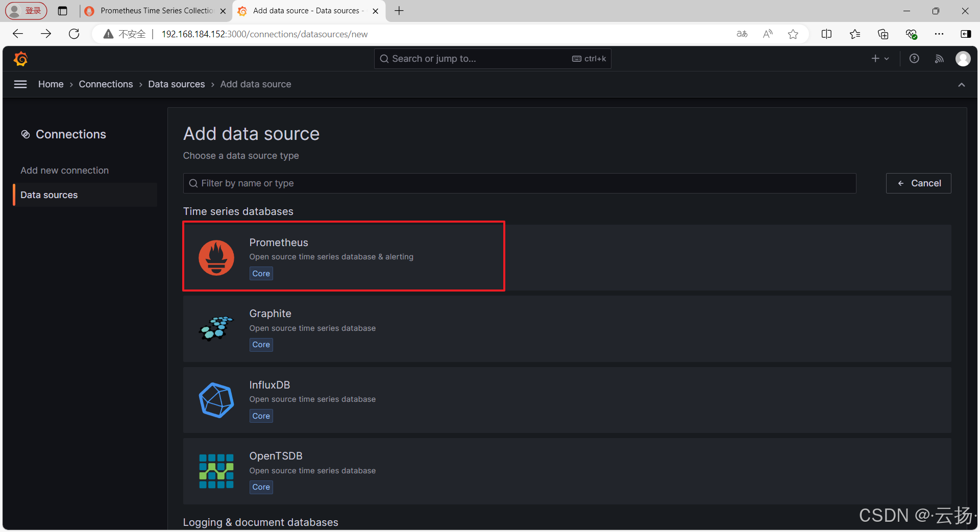Focus the Filter by name or type field

point(520,183)
